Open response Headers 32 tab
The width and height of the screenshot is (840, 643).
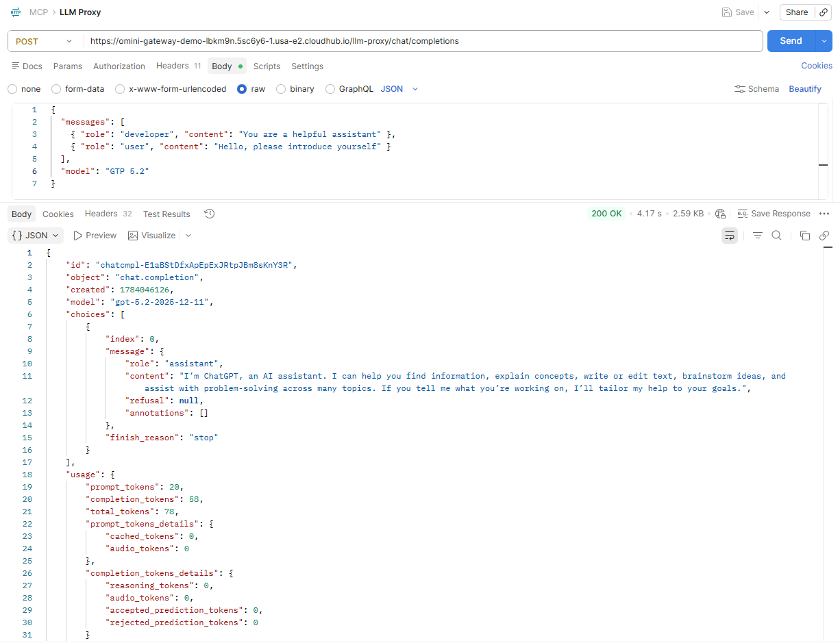tap(108, 214)
